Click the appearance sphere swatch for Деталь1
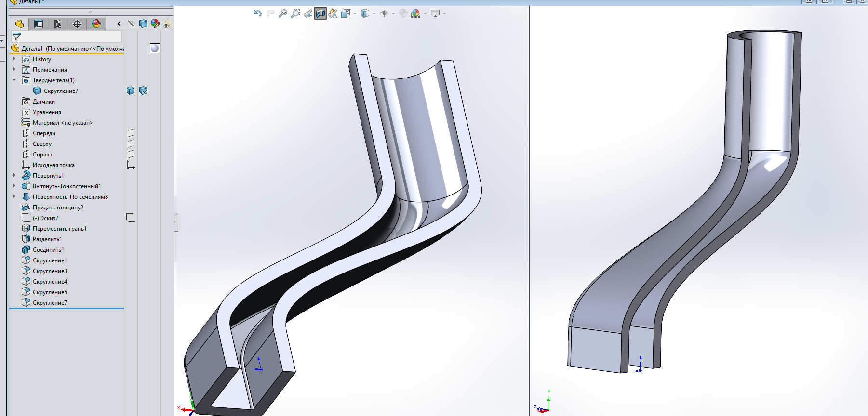Image resolution: width=868 pixels, height=416 pixels. [x=155, y=48]
